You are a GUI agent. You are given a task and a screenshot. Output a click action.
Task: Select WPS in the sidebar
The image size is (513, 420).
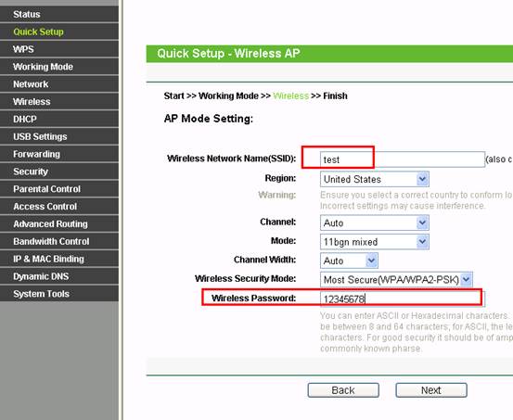(59, 49)
